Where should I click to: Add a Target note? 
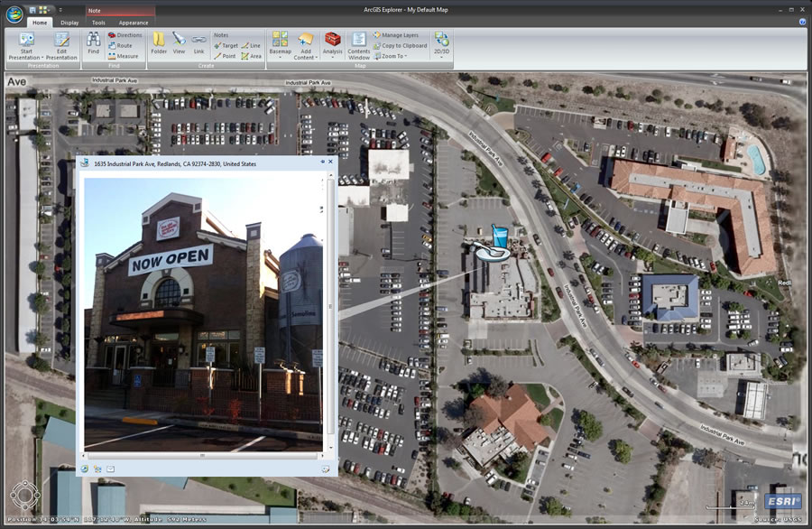tap(226, 46)
